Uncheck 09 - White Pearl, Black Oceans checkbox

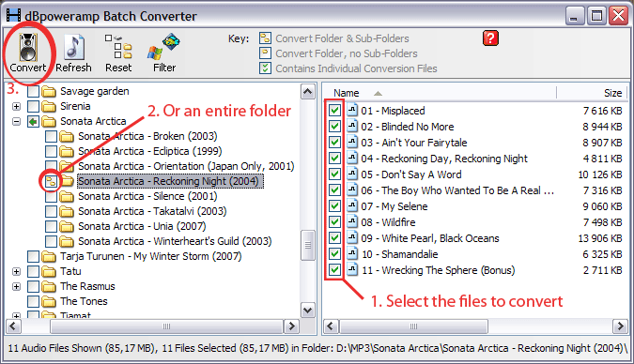pos(334,238)
